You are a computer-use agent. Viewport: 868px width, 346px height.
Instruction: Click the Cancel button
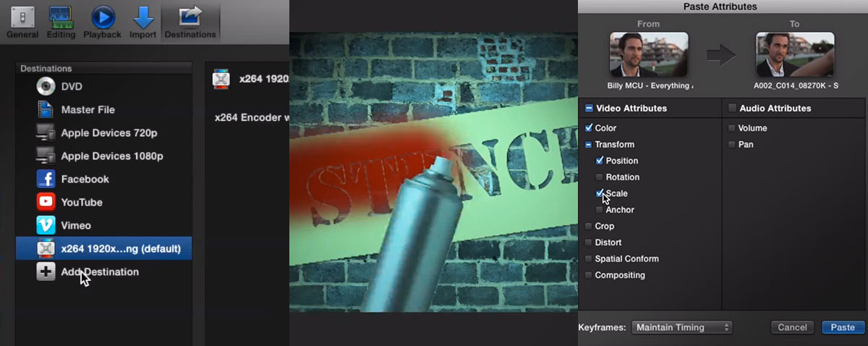[792, 328]
